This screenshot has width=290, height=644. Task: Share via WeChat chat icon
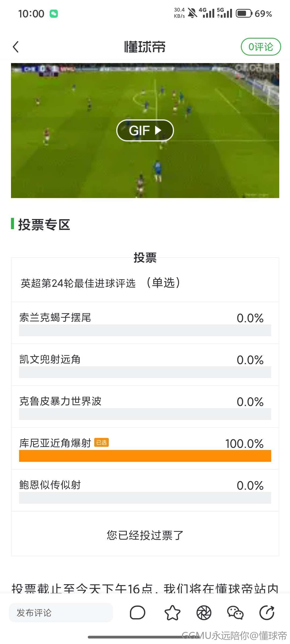(x=235, y=613)
